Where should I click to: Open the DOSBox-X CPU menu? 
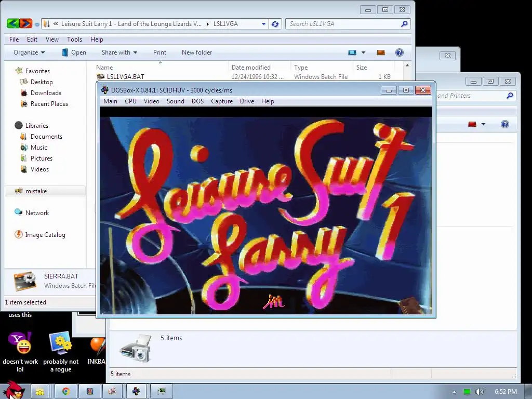tap(130, 101)
